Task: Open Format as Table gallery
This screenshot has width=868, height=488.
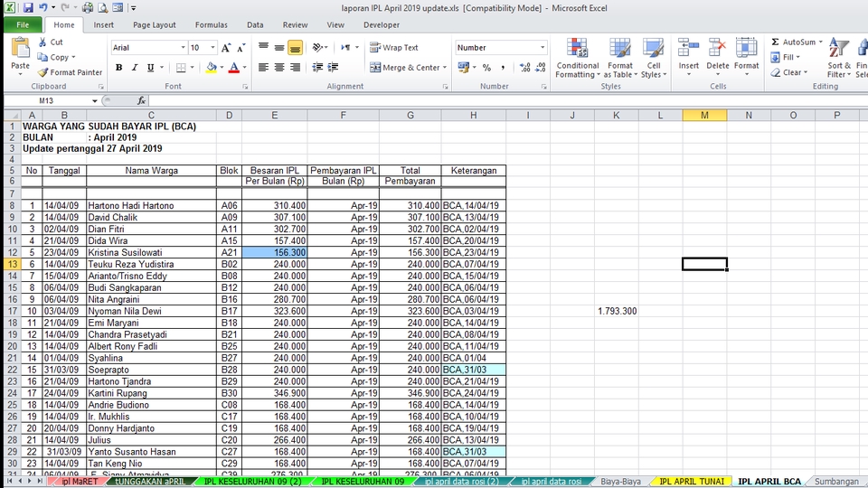Action: point(620,58)
